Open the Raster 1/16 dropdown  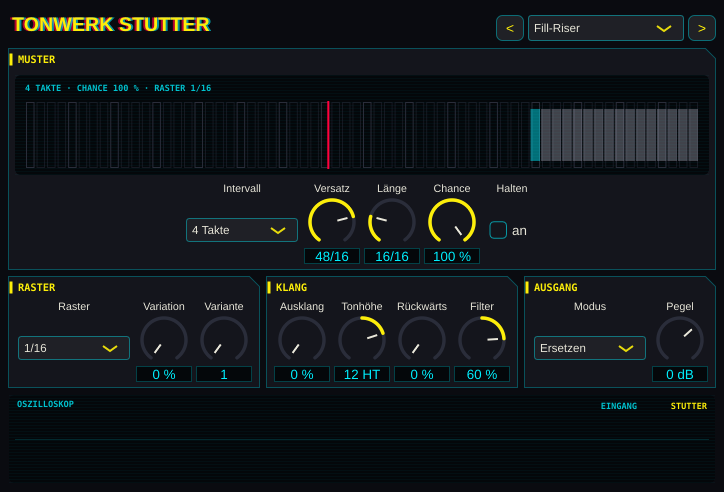pyautogui.click(x=74, y=348)
